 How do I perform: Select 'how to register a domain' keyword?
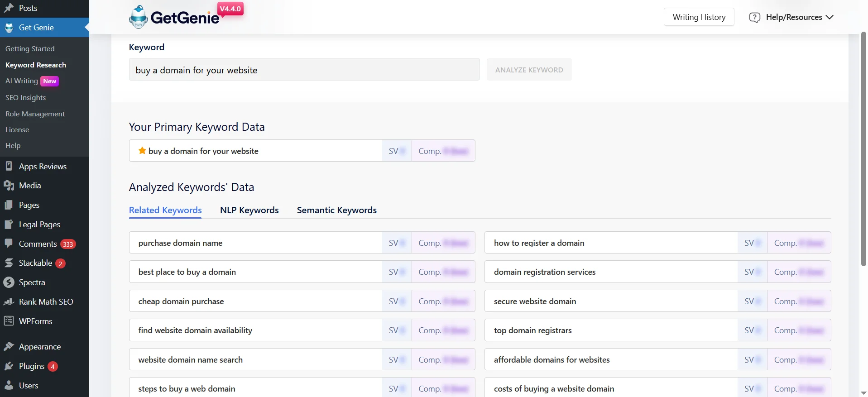click(658, 243)
